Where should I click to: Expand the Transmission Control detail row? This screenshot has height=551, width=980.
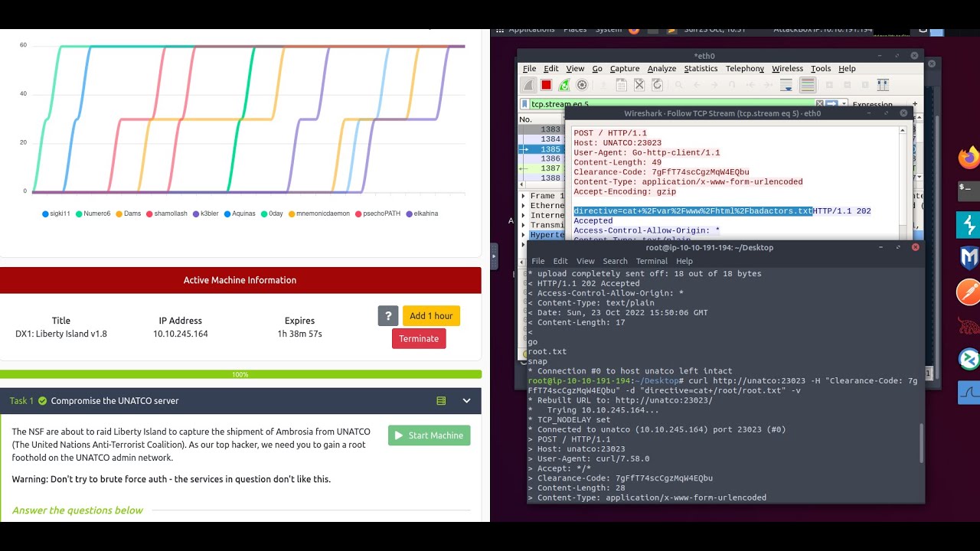(523, 226)
